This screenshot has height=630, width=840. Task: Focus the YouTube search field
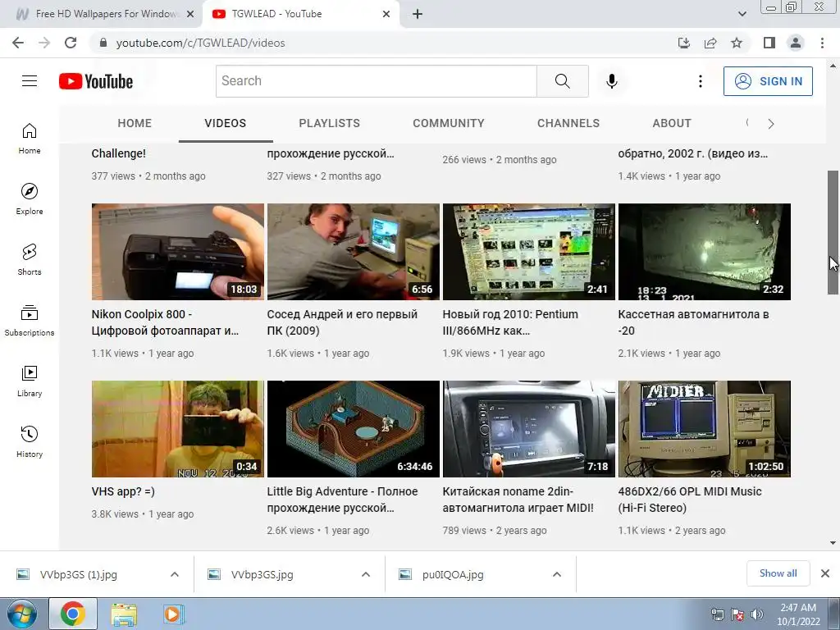(376, 81)
